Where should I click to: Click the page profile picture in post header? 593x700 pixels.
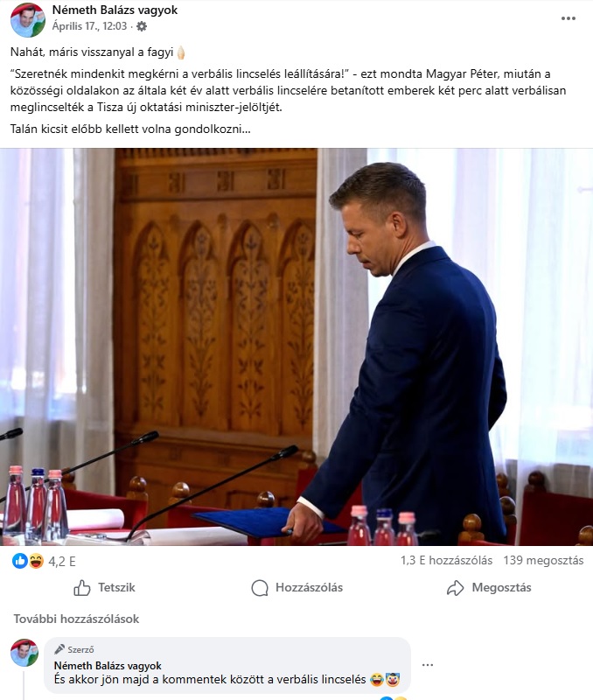[x=28, y=19]
